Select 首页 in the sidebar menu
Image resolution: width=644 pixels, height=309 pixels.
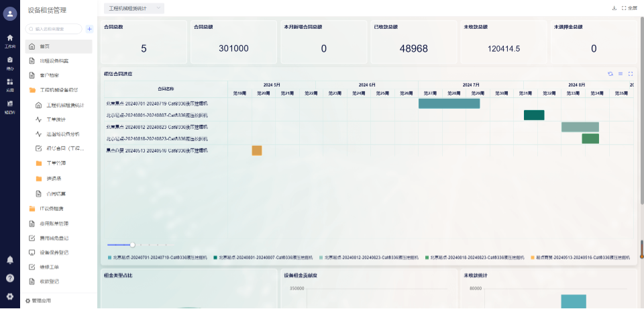tap(44, 46)
